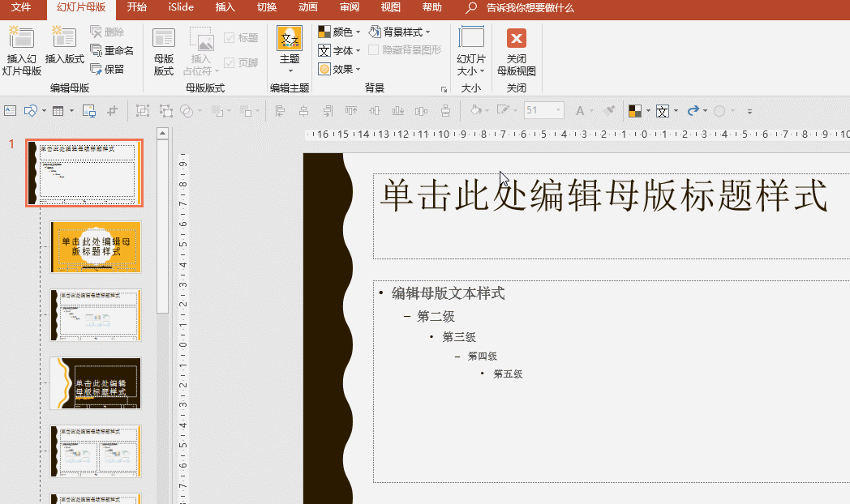Click the align middle vertically icon

375,111
